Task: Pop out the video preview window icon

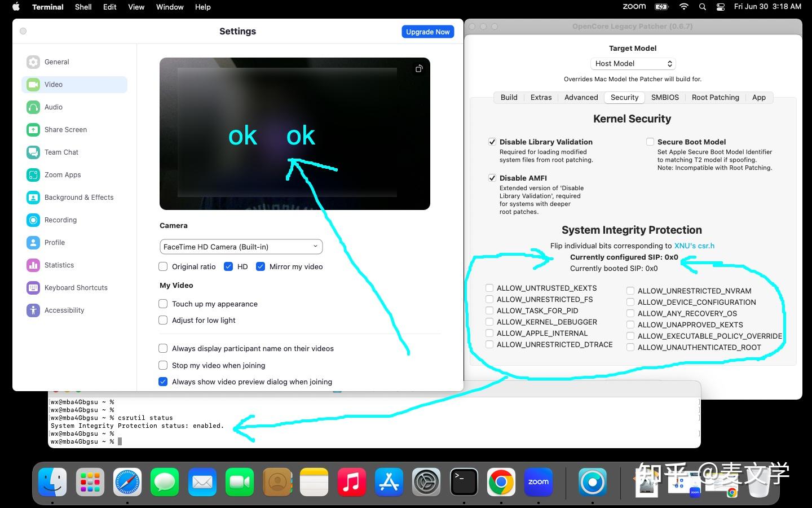Action: (x=419, y=68)
